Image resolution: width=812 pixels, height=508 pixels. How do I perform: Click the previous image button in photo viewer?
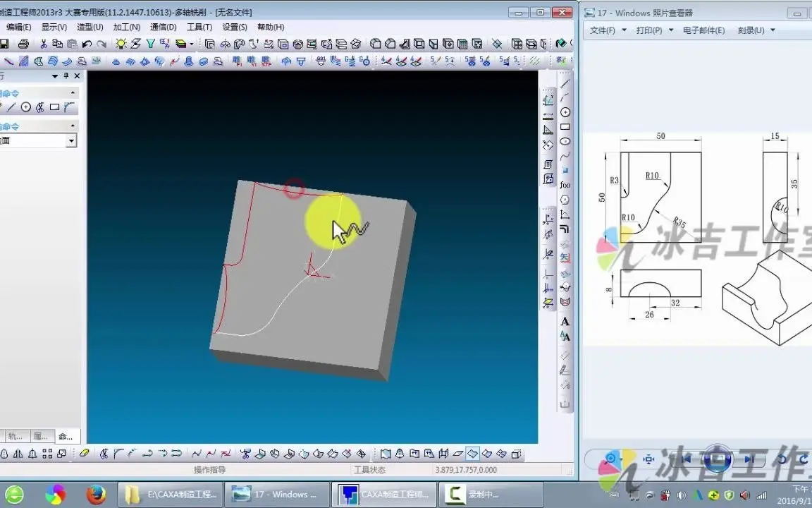tap(686, 459)
